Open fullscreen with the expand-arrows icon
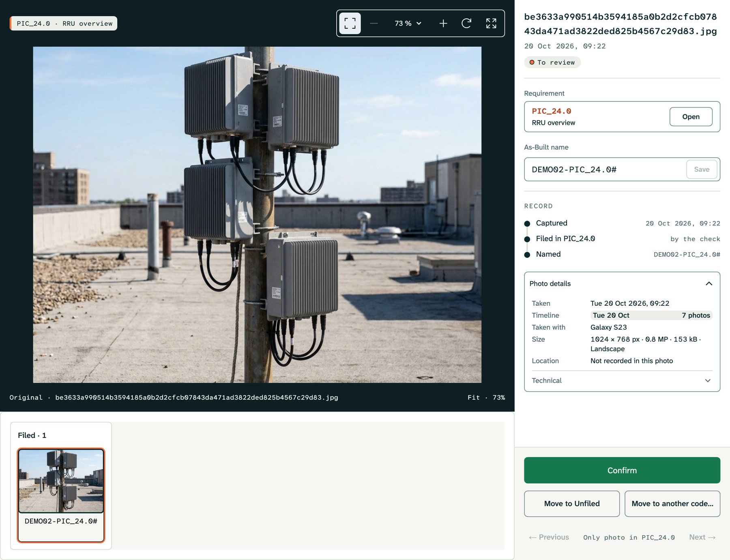Viewport: 730px width, 560px height. (x=491, y=24)
